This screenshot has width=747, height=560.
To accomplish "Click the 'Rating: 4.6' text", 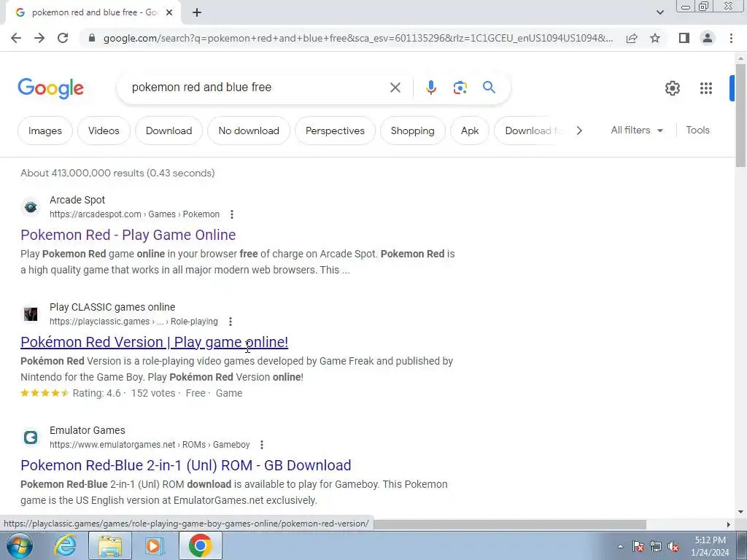I will (x=97, y=393).
